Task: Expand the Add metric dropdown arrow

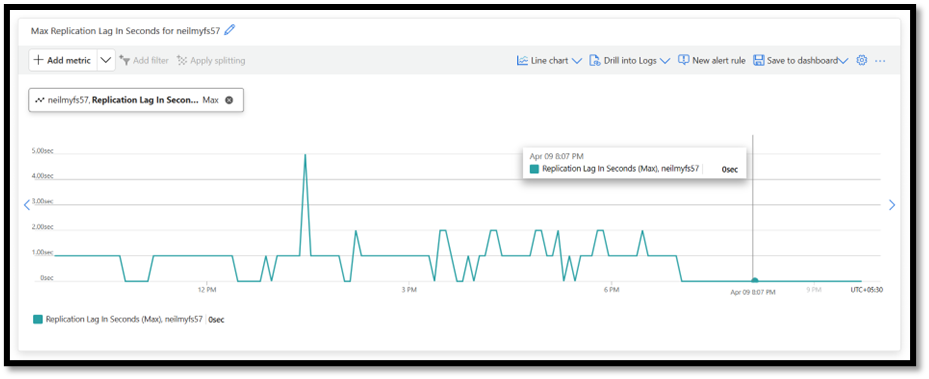Action: 106,60
